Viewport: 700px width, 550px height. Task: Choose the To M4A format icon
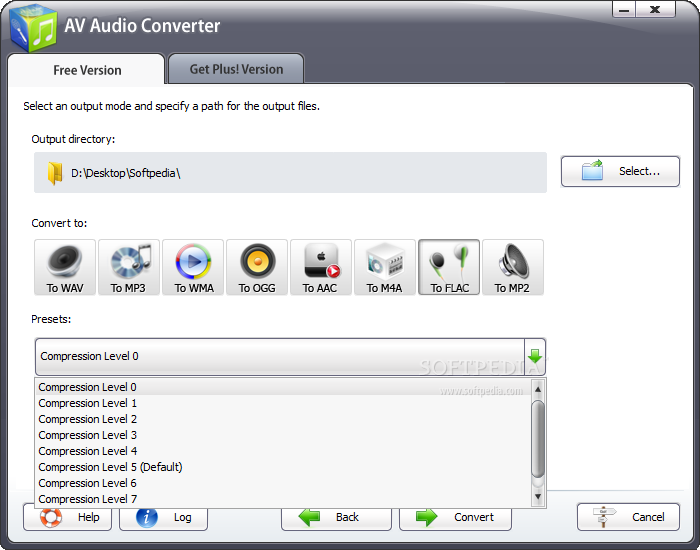[385, 267]
